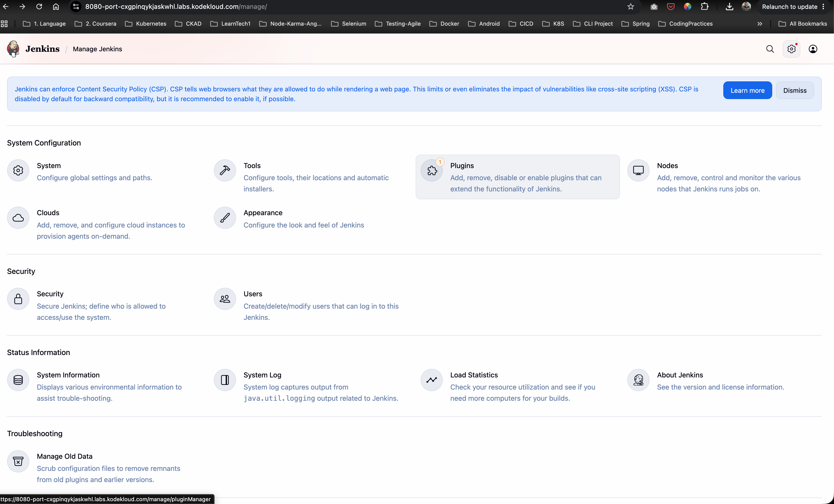
Task: Click the Manage Old Data archive icon
Action: point(18,461)
